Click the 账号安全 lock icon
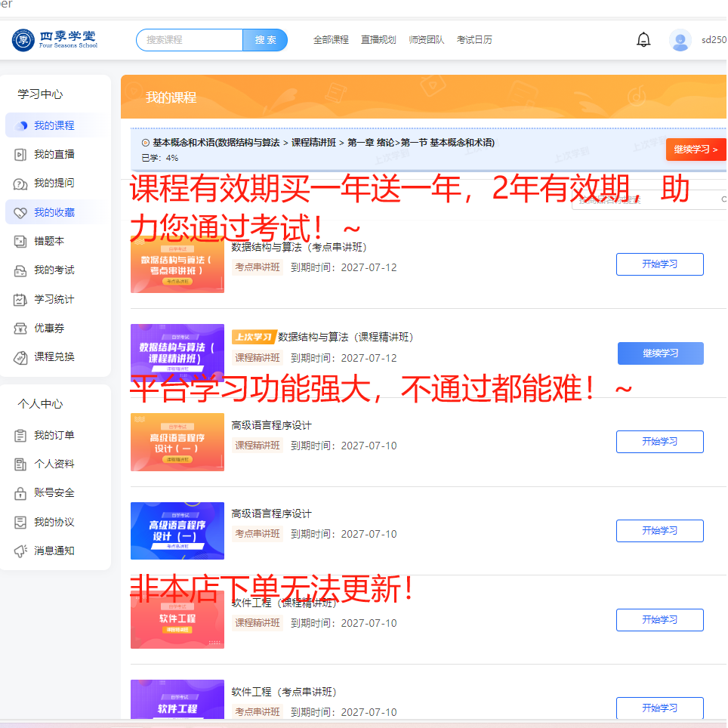Viewport: 728px width, 728px height. click(x=20, y=493)
